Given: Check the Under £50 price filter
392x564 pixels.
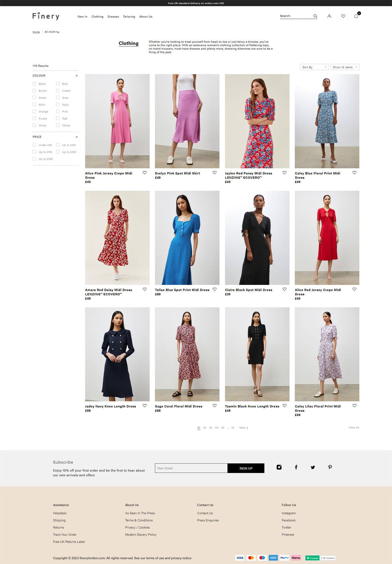Looking at the screenshot, I should coord(34,145).
